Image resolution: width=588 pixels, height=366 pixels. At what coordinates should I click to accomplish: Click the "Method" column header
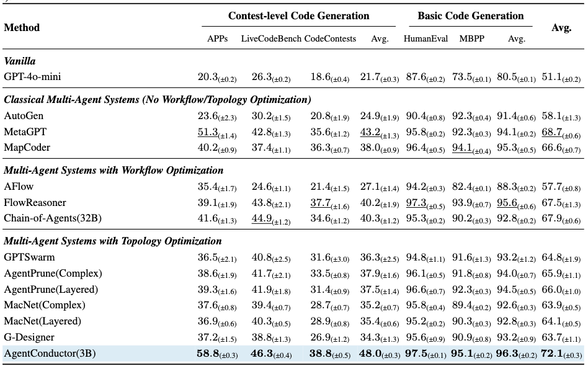[22, 27]
